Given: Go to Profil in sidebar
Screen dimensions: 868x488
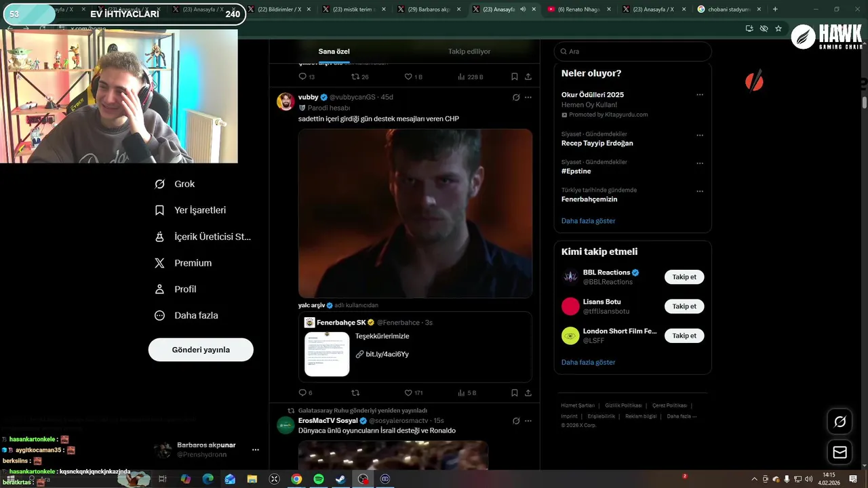Looking at the screenshot, I should point(175,289).
